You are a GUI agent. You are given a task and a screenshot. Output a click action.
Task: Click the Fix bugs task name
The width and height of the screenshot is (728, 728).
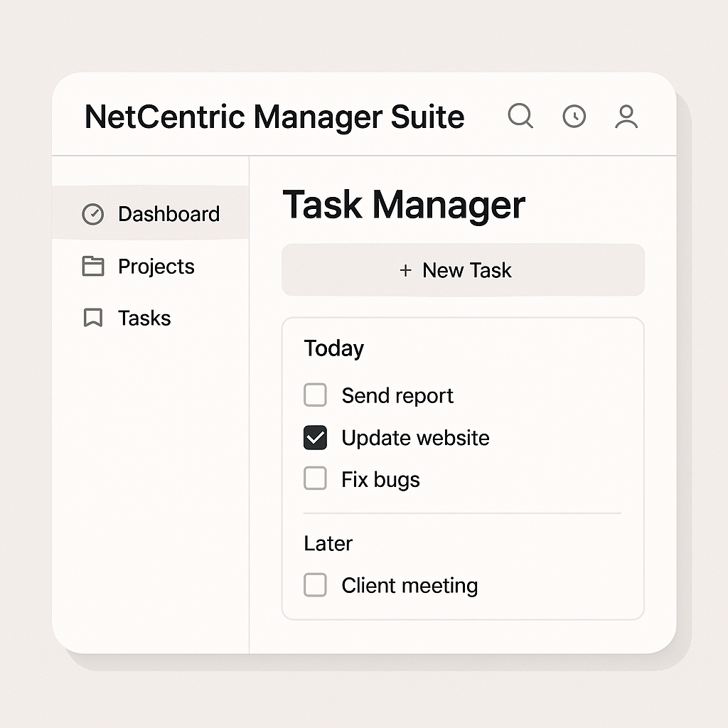[380, 480]
